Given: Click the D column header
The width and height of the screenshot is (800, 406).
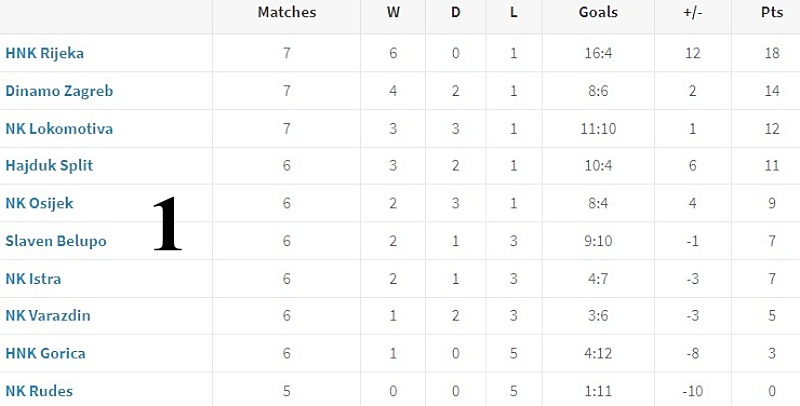Looking at the screenshot, I should (456, 12).
